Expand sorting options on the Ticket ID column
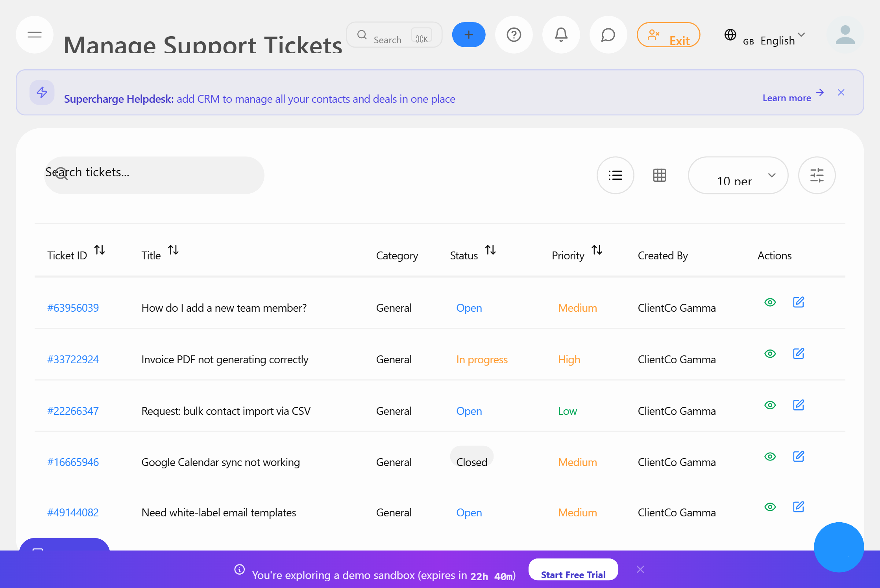 click(x=100, y=250)
